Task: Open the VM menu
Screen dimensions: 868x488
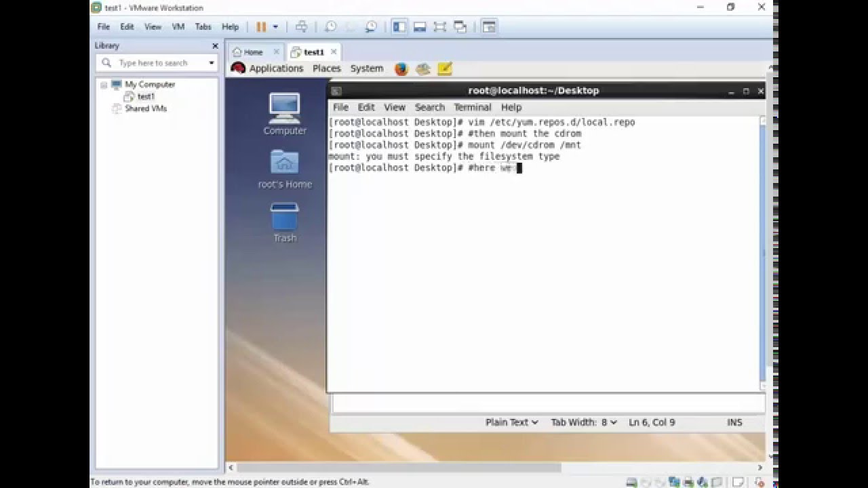Action: (x=178, y=27)
